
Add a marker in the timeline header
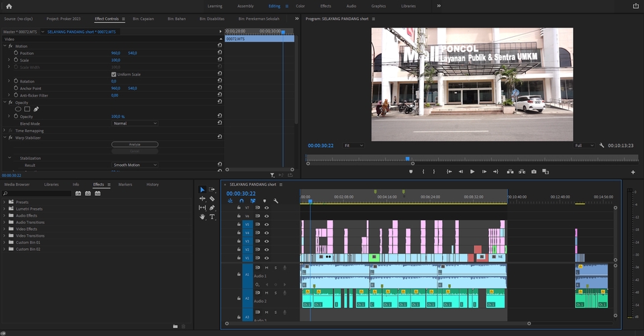(264, 201)
